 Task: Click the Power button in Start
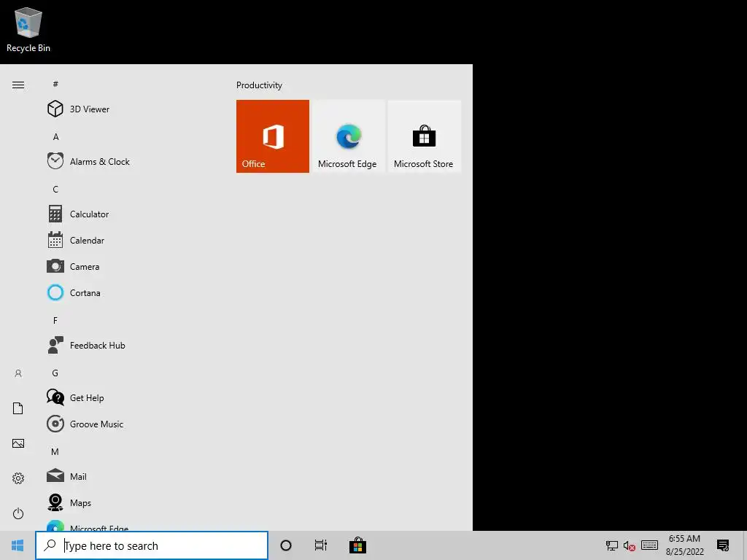[x=18, y=513]
